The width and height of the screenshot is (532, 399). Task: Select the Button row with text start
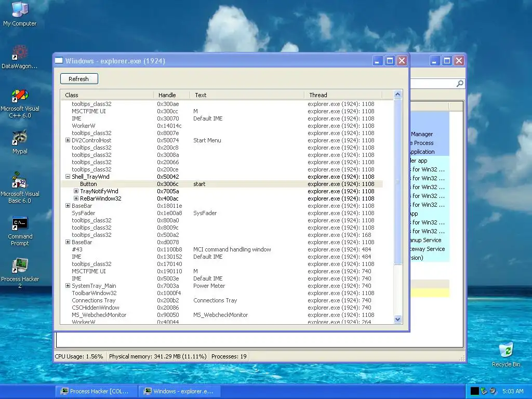coord(222,184)
